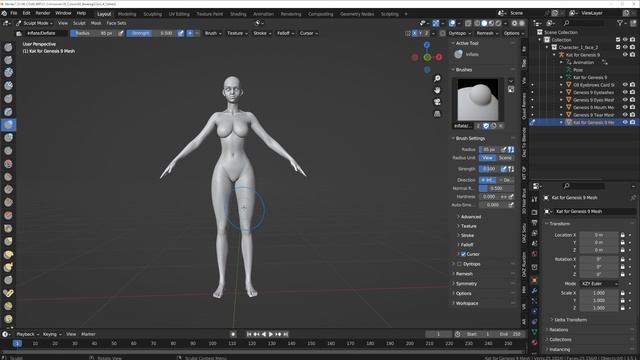Click the viewport zoom magnifier icon
The height and width of the screenshot is (360, 640).
437,79
